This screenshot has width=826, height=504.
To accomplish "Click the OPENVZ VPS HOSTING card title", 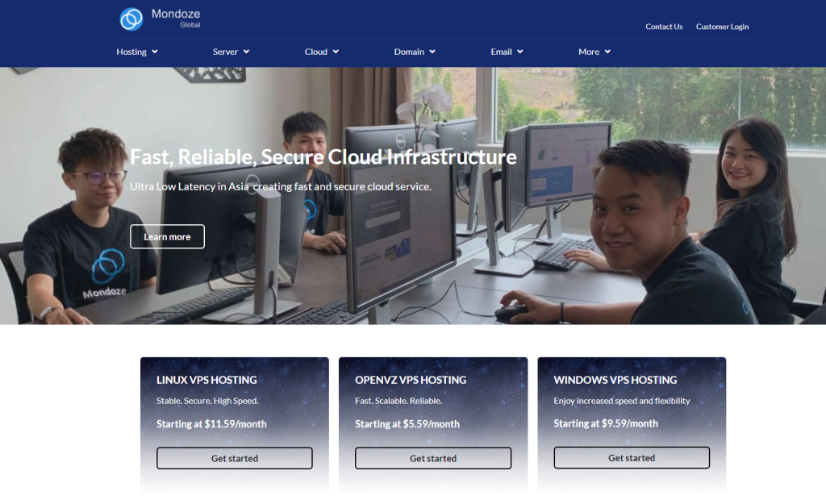I will [411, 380].
